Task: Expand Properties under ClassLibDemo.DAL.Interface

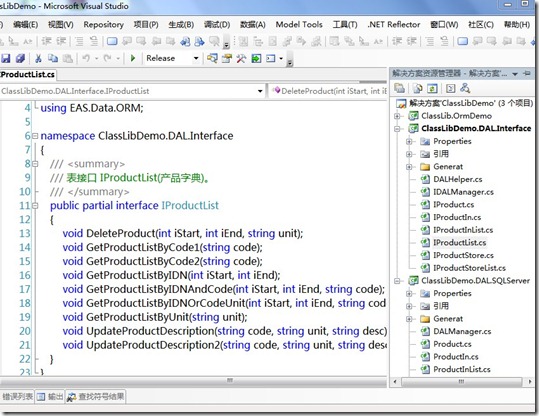Action: click(x=409, y=141)
